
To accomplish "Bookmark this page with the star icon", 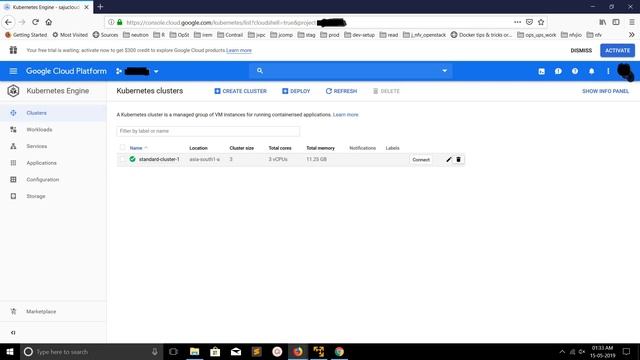I will 541,22.
